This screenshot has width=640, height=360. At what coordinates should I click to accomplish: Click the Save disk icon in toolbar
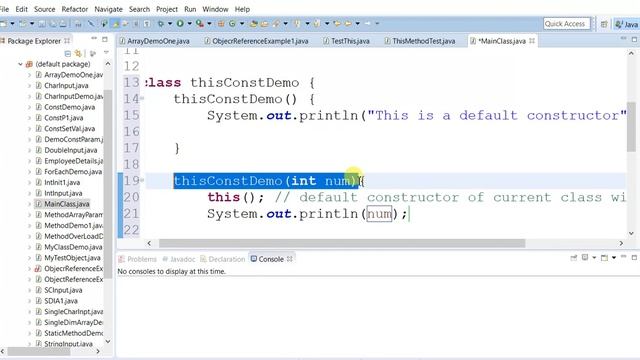(x=42, y=24)
